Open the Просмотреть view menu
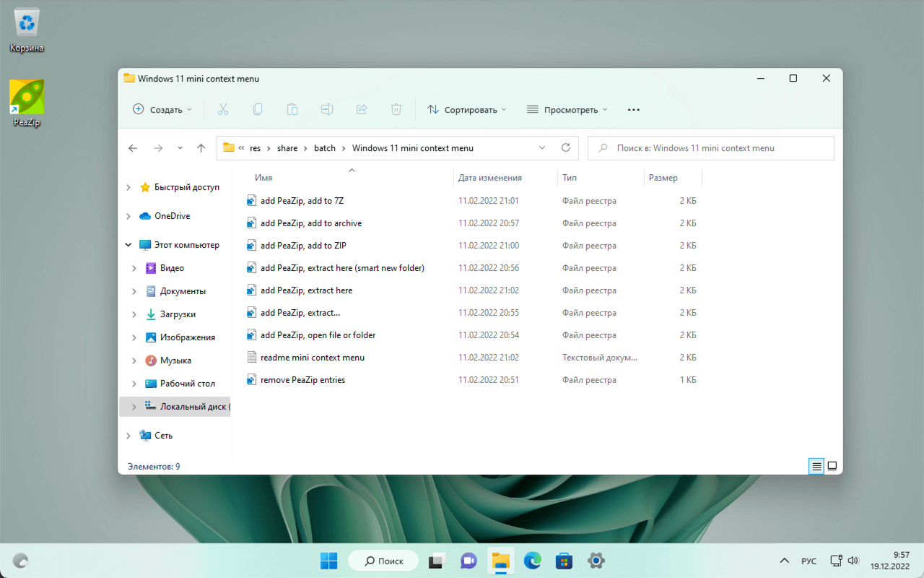 (x=567, y=110)
